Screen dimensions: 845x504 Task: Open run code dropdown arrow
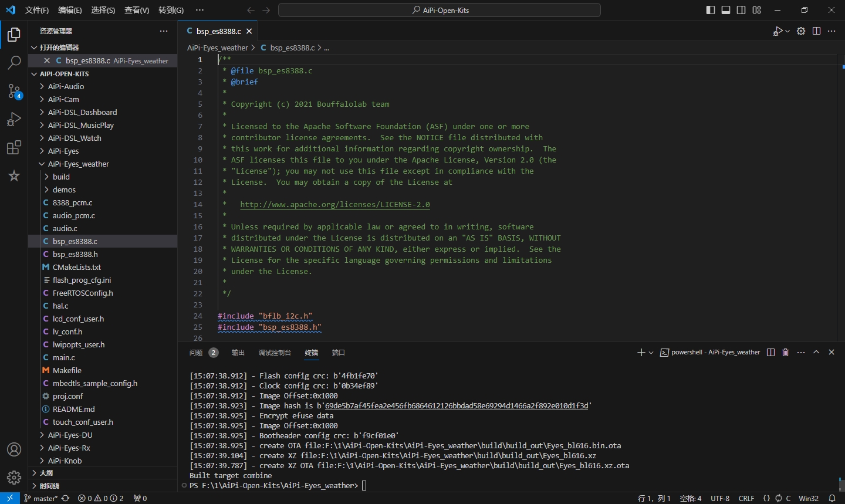tap(787, 31)
